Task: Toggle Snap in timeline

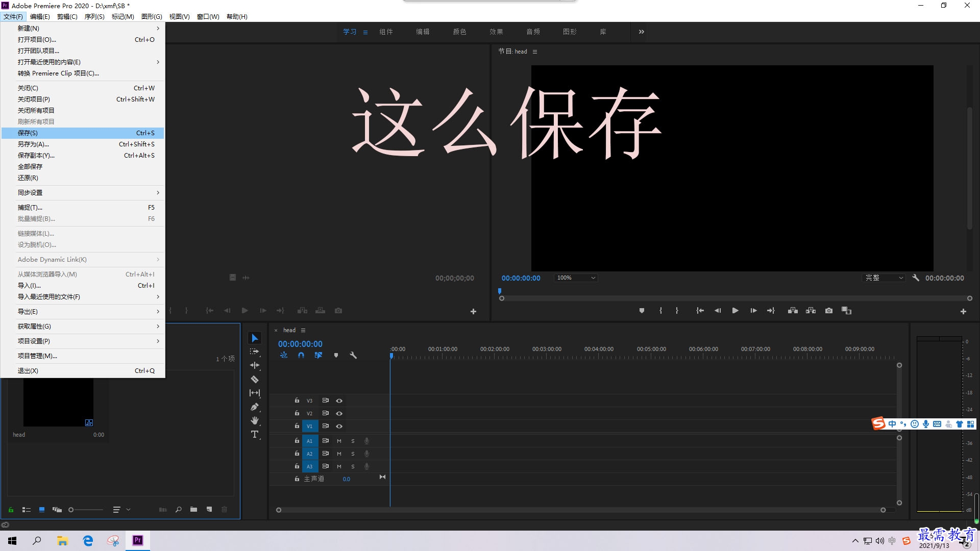Action: pos(301,355)
